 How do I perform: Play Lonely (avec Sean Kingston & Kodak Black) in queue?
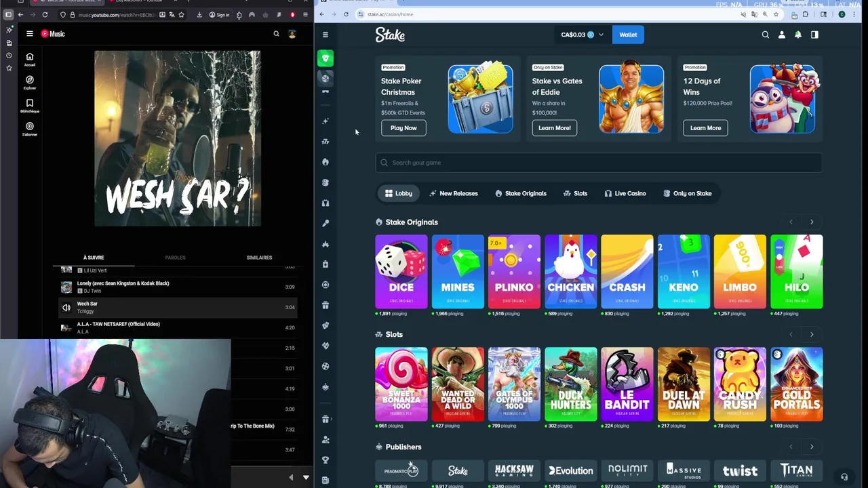click(x=176, y=287)
